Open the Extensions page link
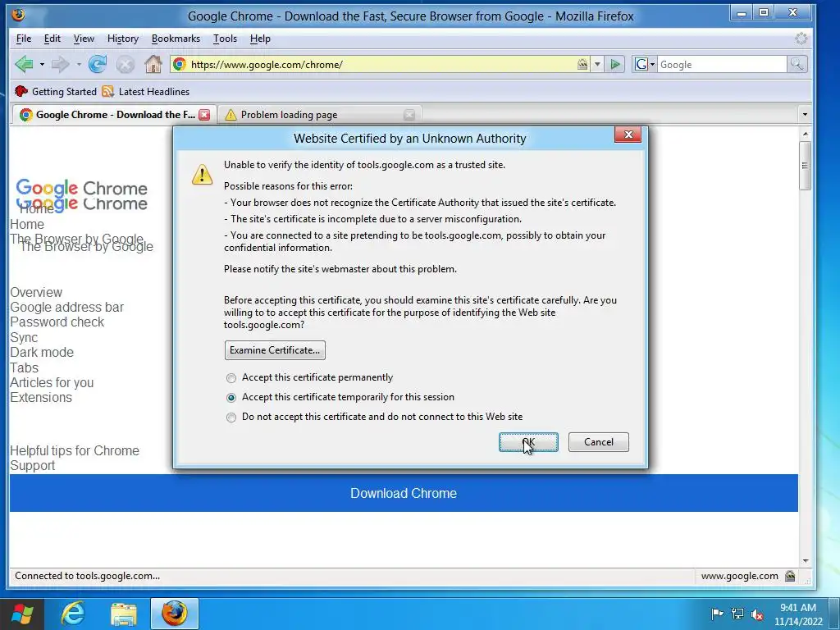The width and height of the screenshot is (840, 630). (41, 398)
